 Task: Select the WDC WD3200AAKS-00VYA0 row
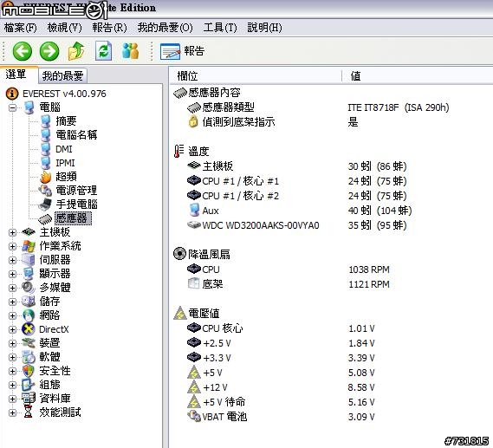[x=296, y=225]
